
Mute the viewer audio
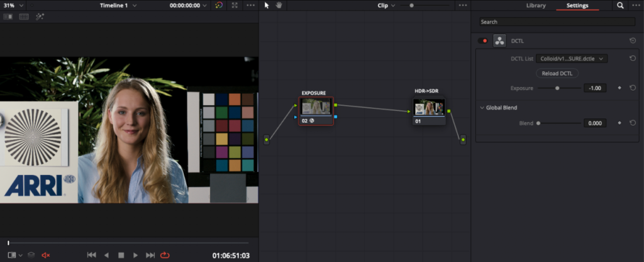tap(45, 256)
